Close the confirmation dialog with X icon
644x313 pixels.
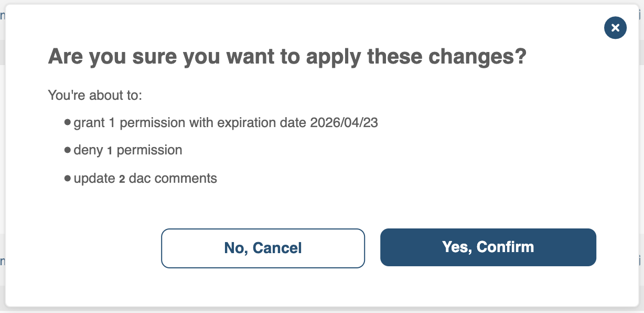615,28
